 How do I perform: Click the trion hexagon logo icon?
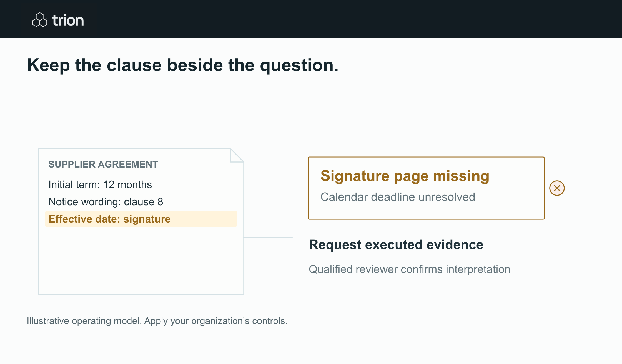click(40, 20)
